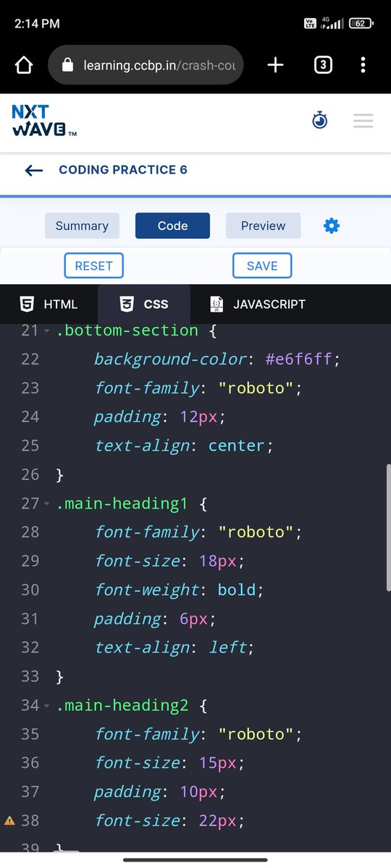Open the stopwatch timer icon
The image size is (391, 868).
point(320,121)
